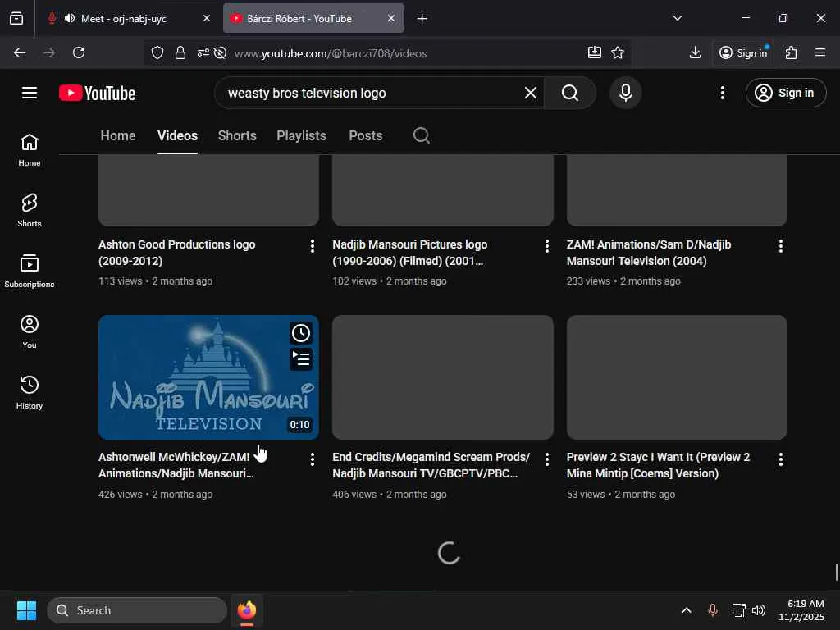Open the YouTube guide hamburger menu
840x630 pixels.
coord(30,93)
